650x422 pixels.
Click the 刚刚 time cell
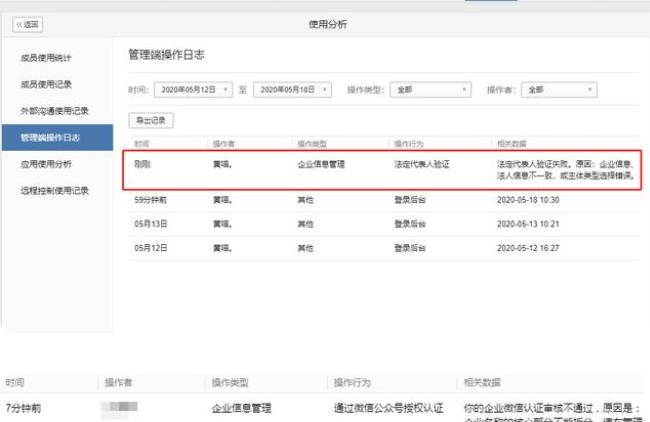click(142, 164)
